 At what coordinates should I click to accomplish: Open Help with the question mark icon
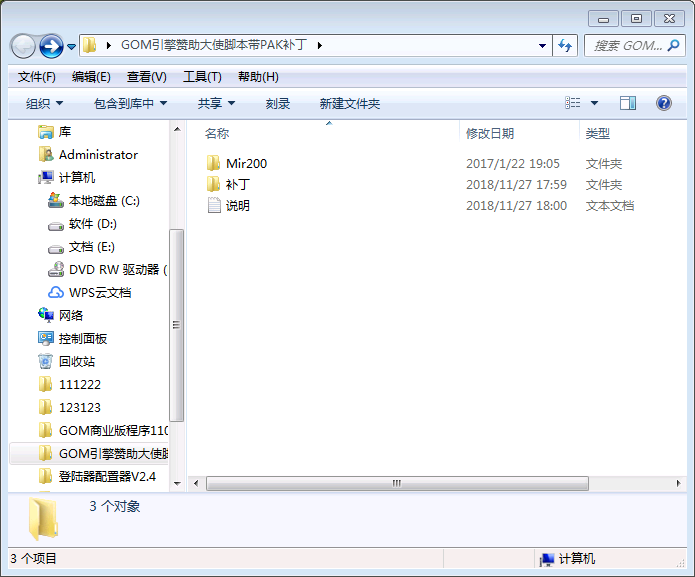point(664,103)
